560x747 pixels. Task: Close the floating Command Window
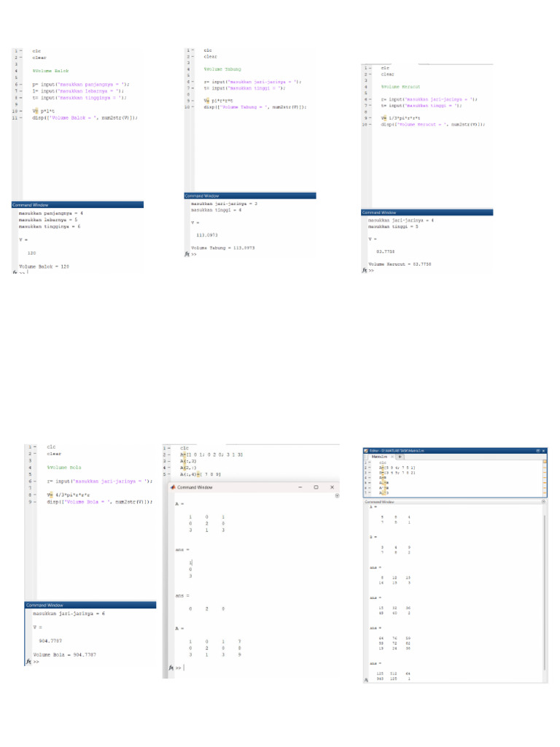pyautogui.click(x=332, y=487)
